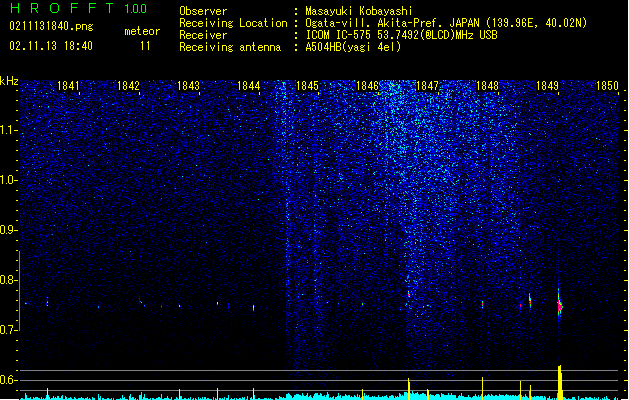Click the 1848 time axis label
The width and height of the screenshot is (629, 400).
(x=487, y=86)
